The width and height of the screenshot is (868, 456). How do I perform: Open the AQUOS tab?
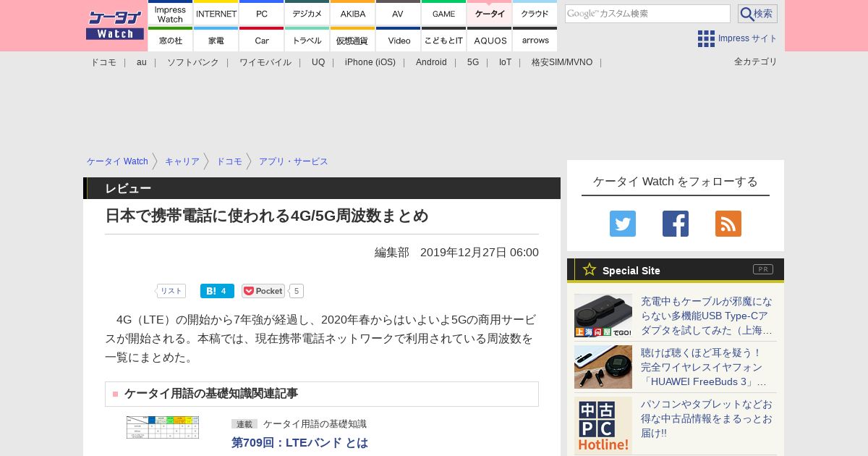pyautogui.click(x=490, y=40)
